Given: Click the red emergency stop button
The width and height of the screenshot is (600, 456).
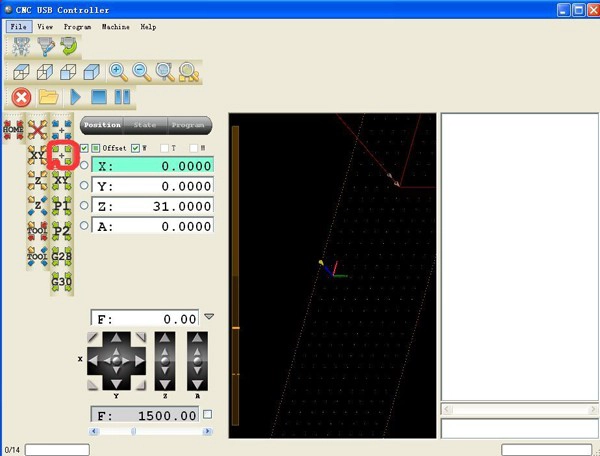Looking at the screenshot, I should 21,97.
